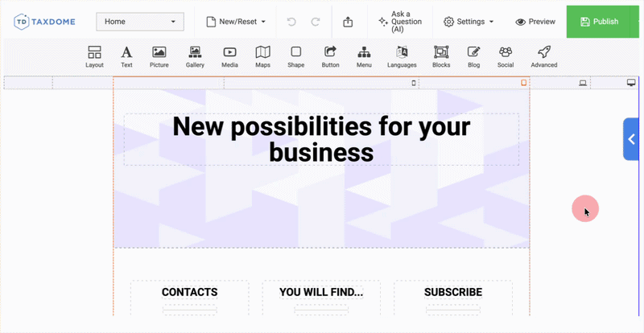This screenshot has height=333, width=644.
Task: Add a Picture element
Action: click(159, 56)
